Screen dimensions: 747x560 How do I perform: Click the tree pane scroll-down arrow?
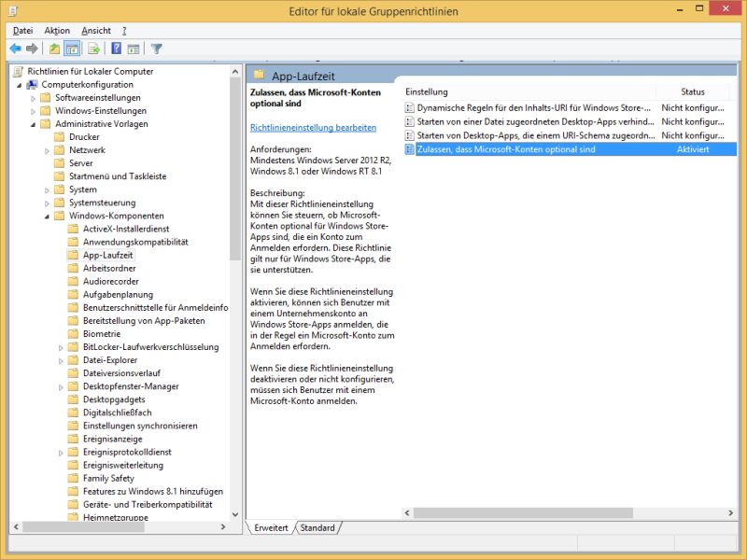pos(235,514)
